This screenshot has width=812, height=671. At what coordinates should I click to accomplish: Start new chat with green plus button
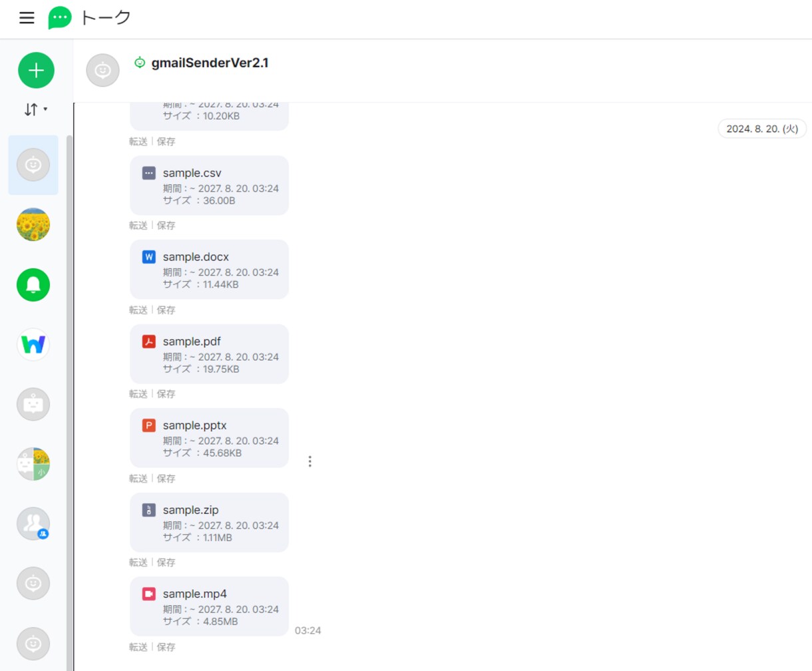click(x=36, y=70)
